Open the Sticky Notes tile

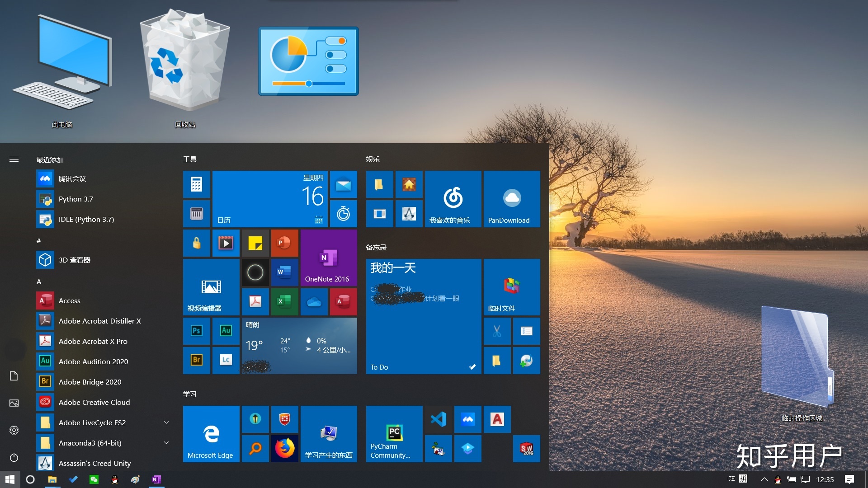point(255,243)
